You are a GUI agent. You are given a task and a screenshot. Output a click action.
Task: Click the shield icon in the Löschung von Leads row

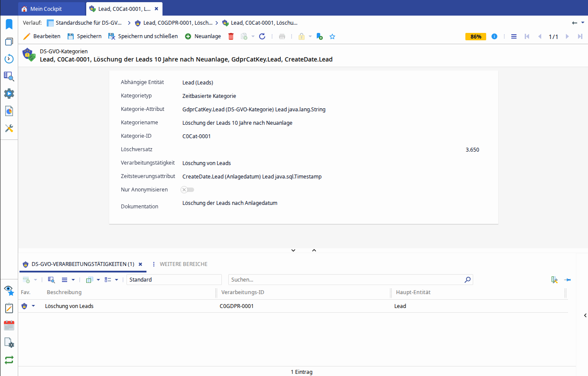pos(24,306)
